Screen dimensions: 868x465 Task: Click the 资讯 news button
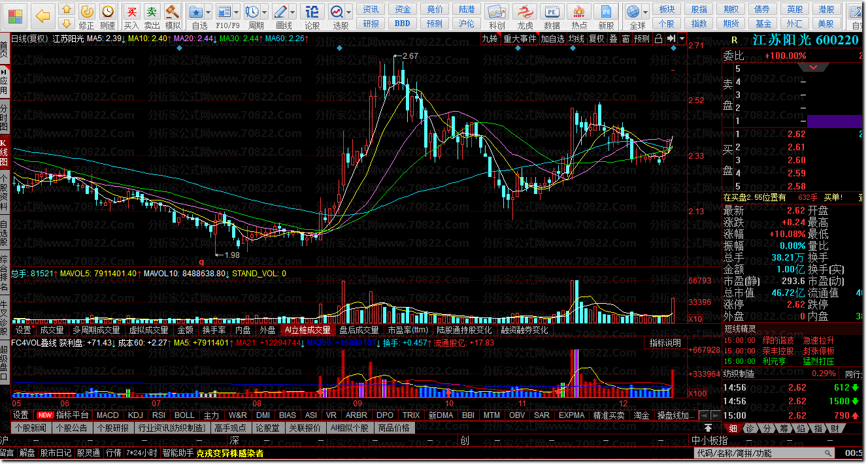pyautogui.click(x=371, y=9)
